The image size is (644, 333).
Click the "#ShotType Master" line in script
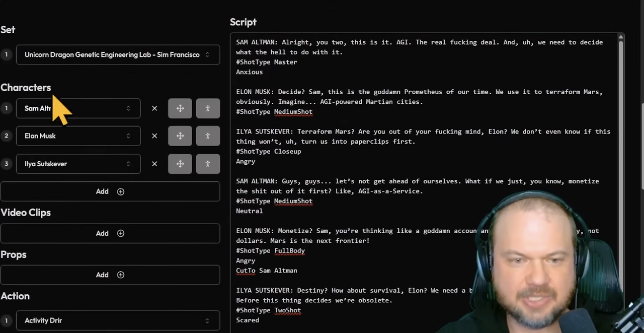pyautogui.click(x=267, y=62)
